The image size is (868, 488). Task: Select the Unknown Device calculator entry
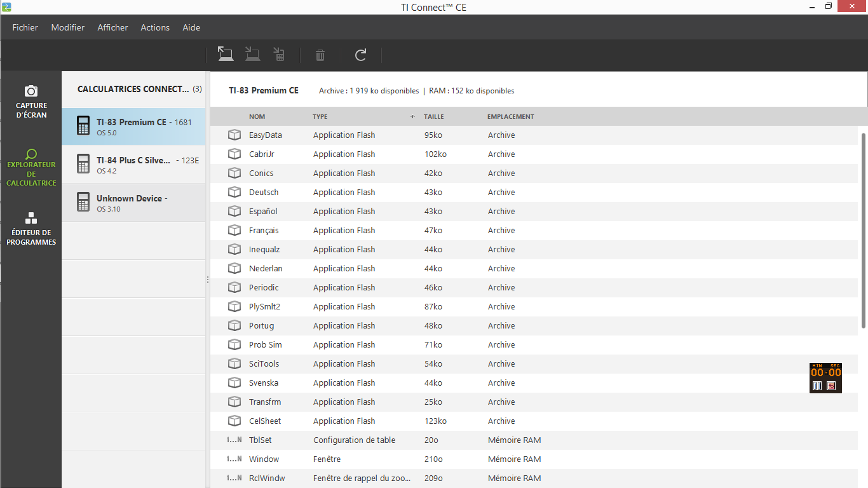click(x=134, y=203)
